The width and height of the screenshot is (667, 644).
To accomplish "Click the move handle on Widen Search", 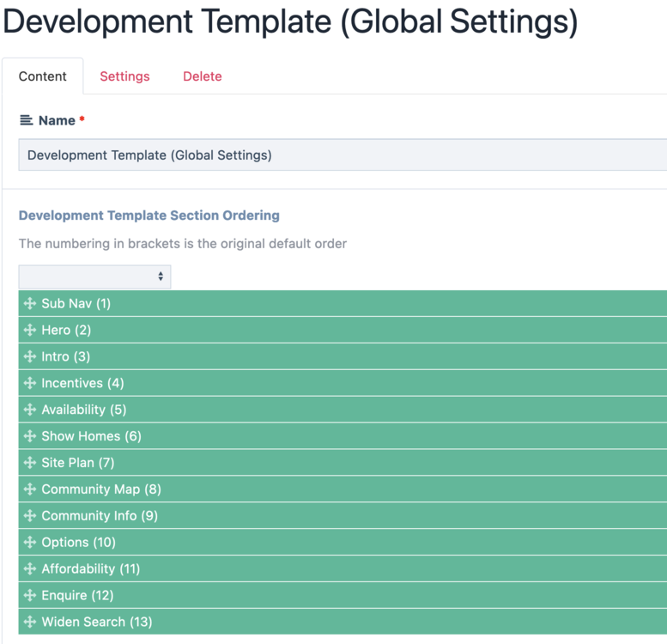I will (x=30, y=622).
